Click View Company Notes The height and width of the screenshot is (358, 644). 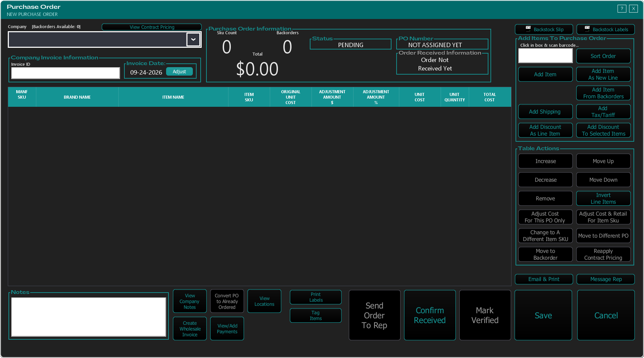click(x=190, y=301)
